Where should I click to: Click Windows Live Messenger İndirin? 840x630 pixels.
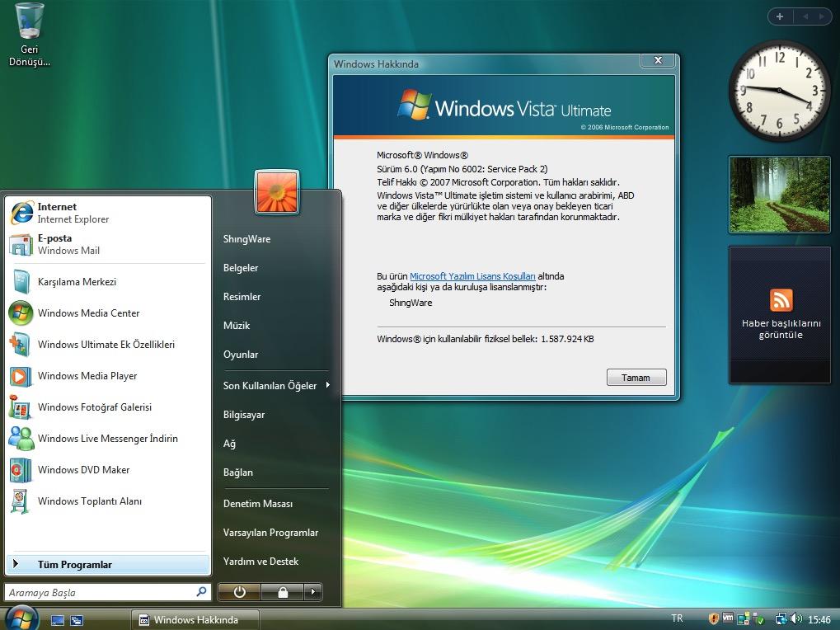pyautogui.click(x=107, y=438)
